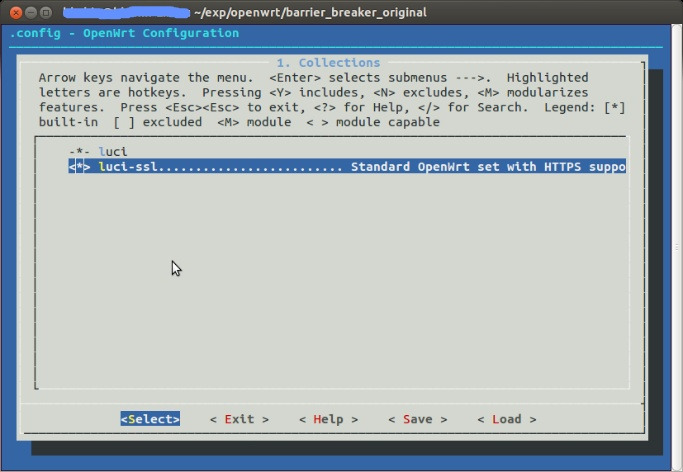Activate the Select button

[x=150, y=419]
